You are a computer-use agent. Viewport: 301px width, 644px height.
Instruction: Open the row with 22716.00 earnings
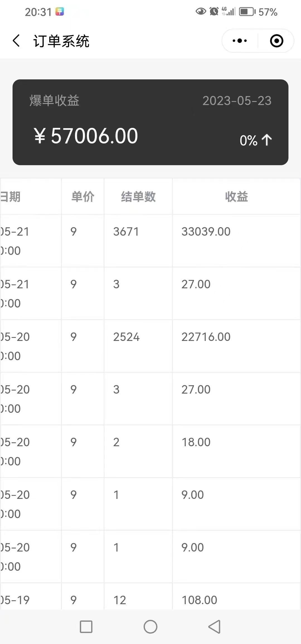pos(151,346)
